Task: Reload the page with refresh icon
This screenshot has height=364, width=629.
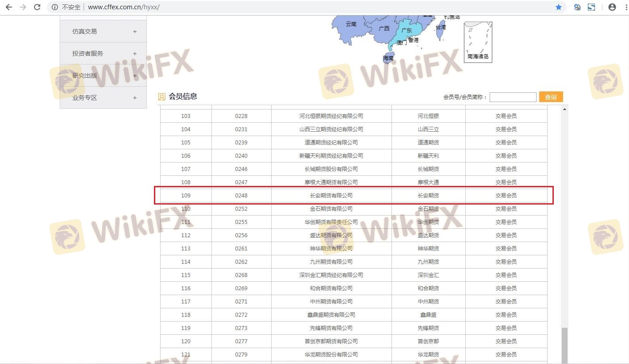Action: [x=37, y=7]
